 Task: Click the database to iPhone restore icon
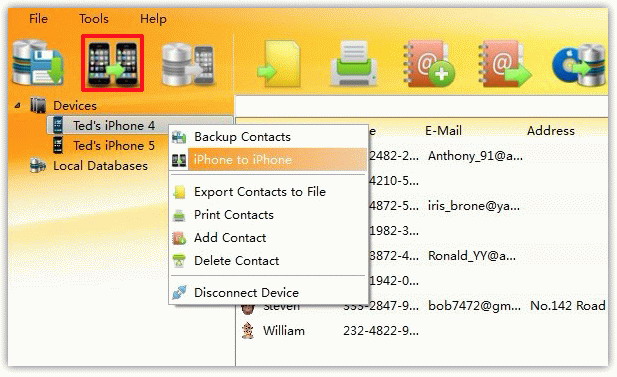click(x=189, y=64)
